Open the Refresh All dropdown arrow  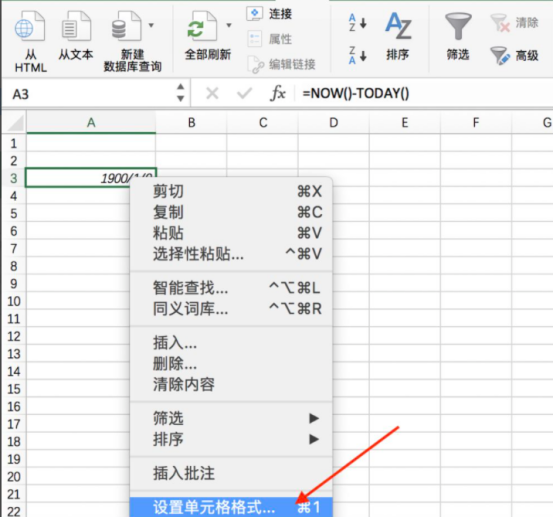point(229,25)
